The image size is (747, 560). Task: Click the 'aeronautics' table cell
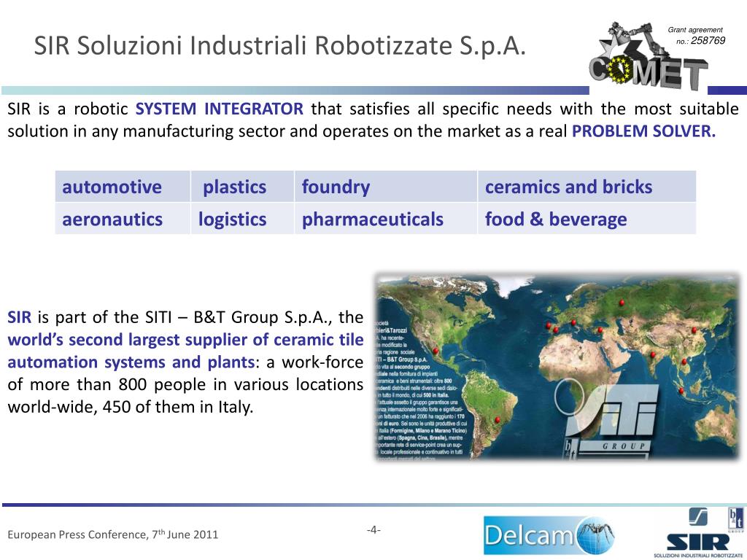[123, 219]
